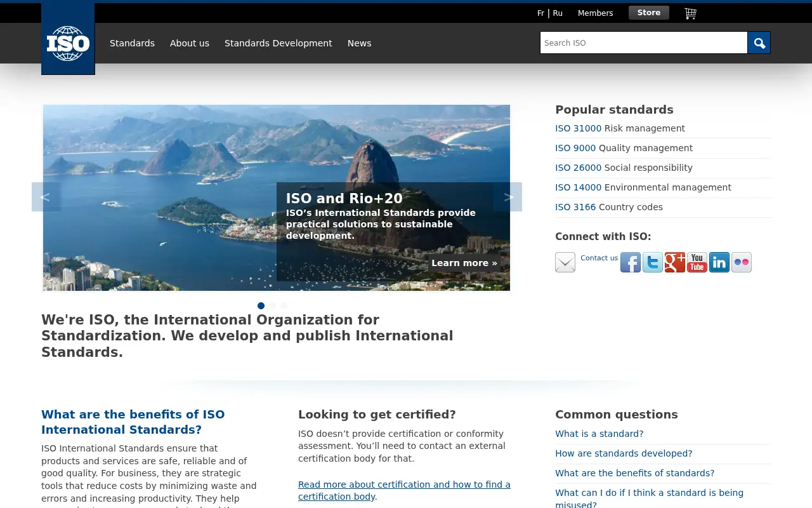Focus the Search ISO field
The width and height of the screenshot is (812, 508).
point(644,43)
